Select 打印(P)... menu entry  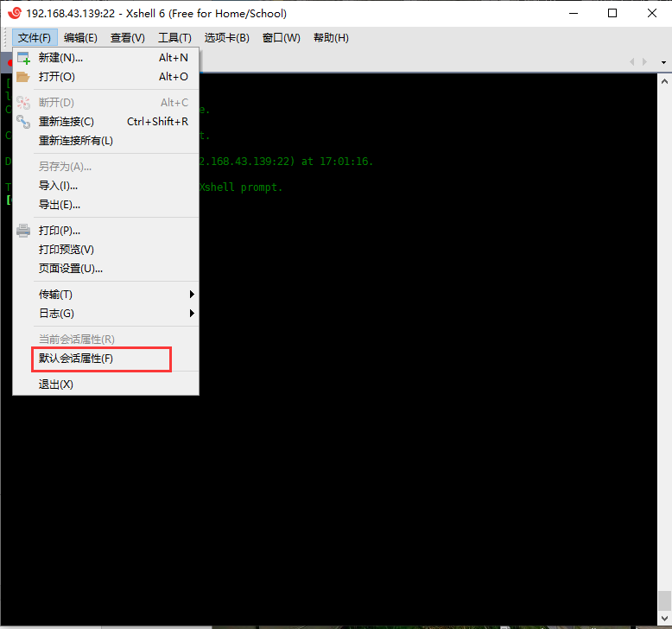[x=106, y=231]
